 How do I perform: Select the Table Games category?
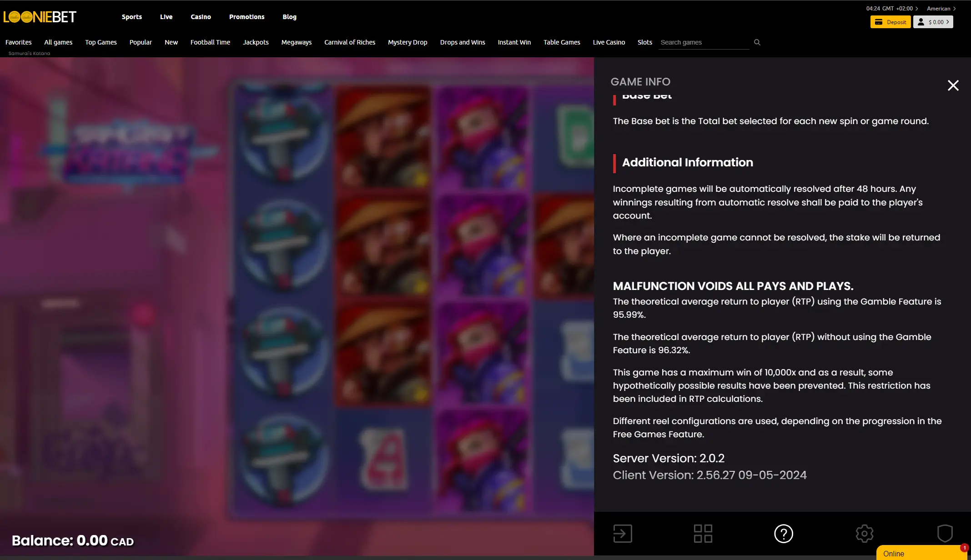(x=562, y=42)
